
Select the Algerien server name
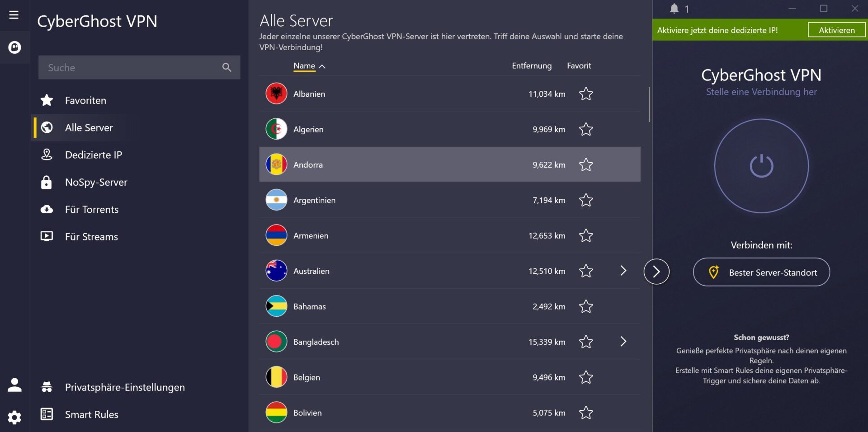(x=308, y=129)
